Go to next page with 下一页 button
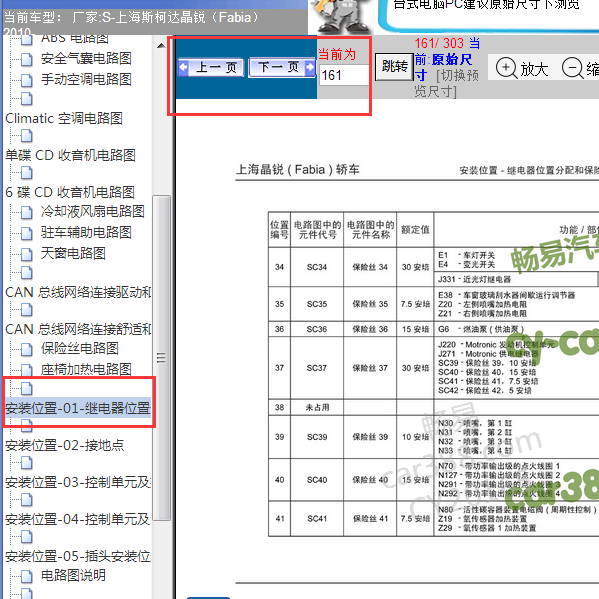 tap(282, 68)
